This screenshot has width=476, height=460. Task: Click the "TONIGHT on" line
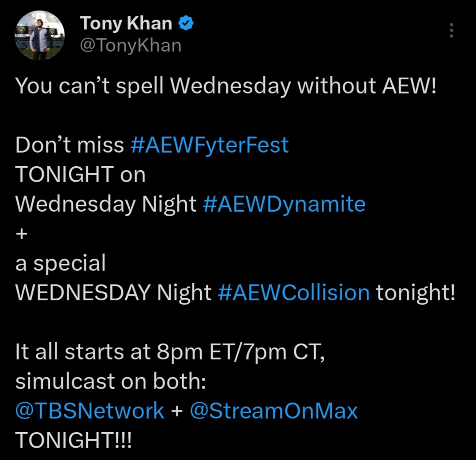click(80, 175)
